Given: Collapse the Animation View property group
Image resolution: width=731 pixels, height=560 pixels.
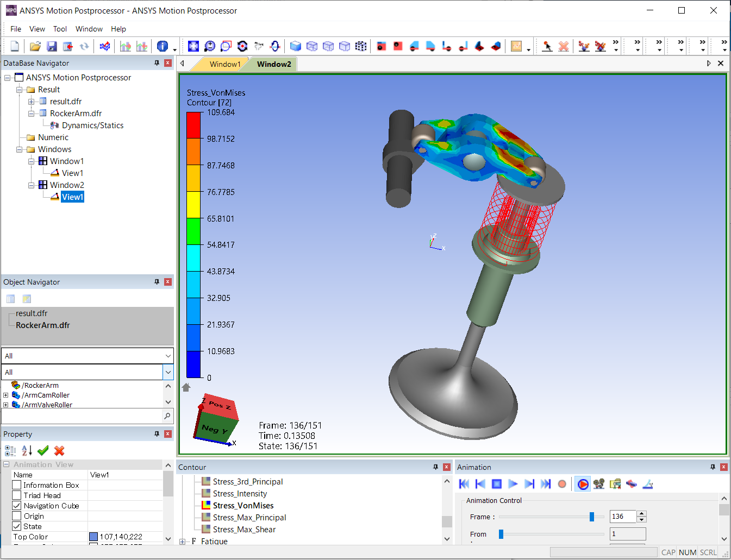Looking at the screenshot, I should click(x=7, y=464).
